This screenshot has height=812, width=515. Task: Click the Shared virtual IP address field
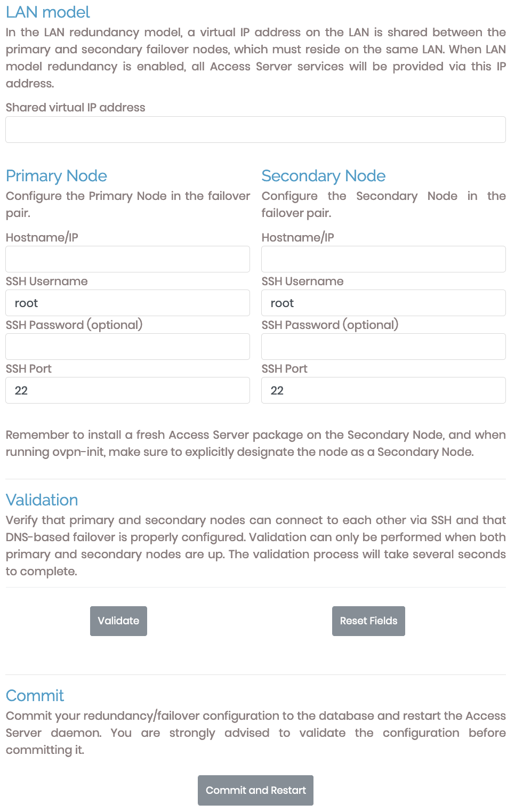click(255, 130)
